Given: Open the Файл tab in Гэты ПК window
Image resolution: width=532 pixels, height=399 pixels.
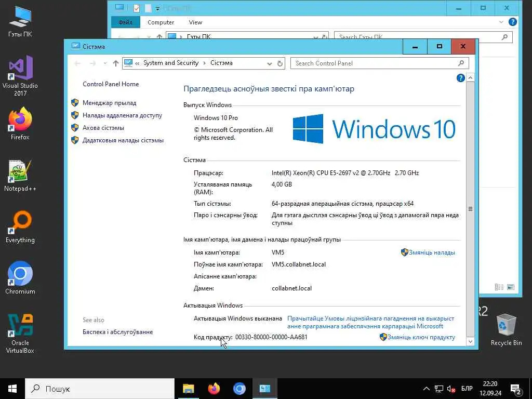Looking at the screenshot, I should click(x=126, y=22).
